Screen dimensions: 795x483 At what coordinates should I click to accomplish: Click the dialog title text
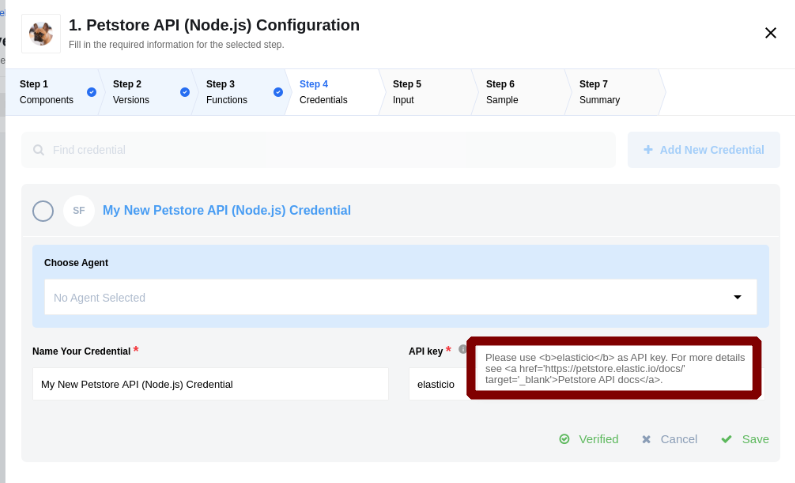[x=214, y=25]
